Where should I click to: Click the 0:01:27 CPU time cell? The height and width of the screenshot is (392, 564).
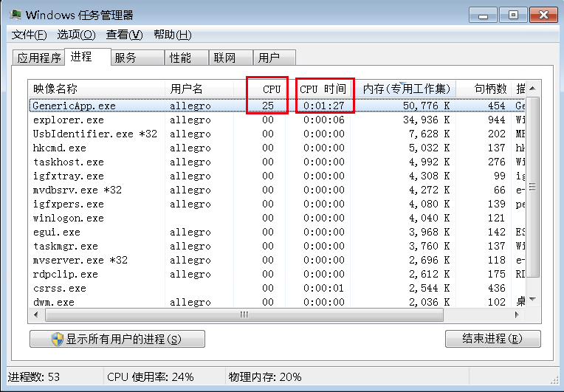(324, 106)
